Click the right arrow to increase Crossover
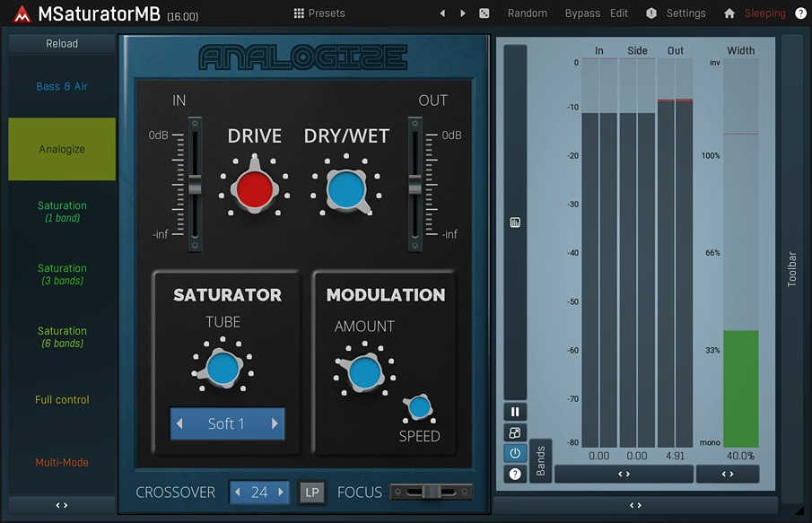This screenshot has height=523, width=812. (x=280, y=492)
